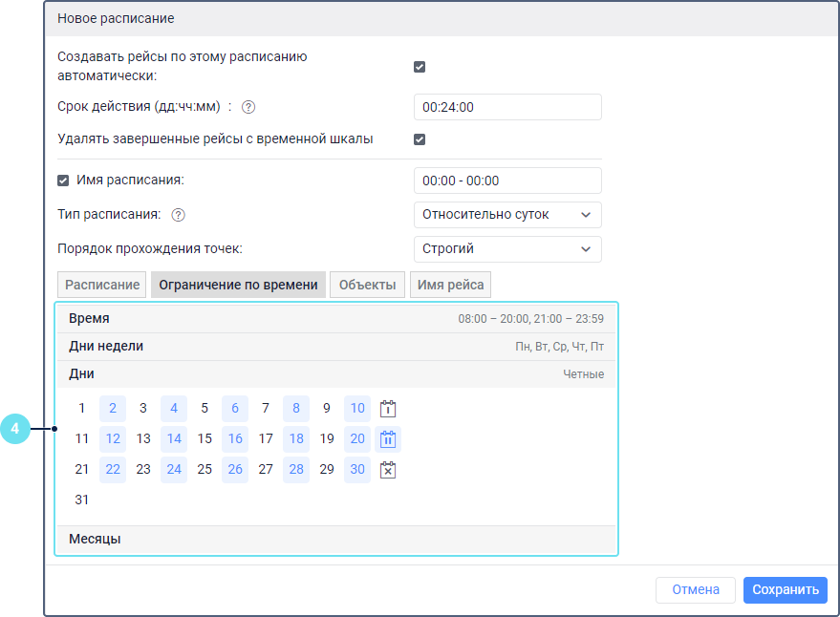The image size is (840, 617).
Task: Open the Тип расписания dropdown
Action: click(507, 215)
